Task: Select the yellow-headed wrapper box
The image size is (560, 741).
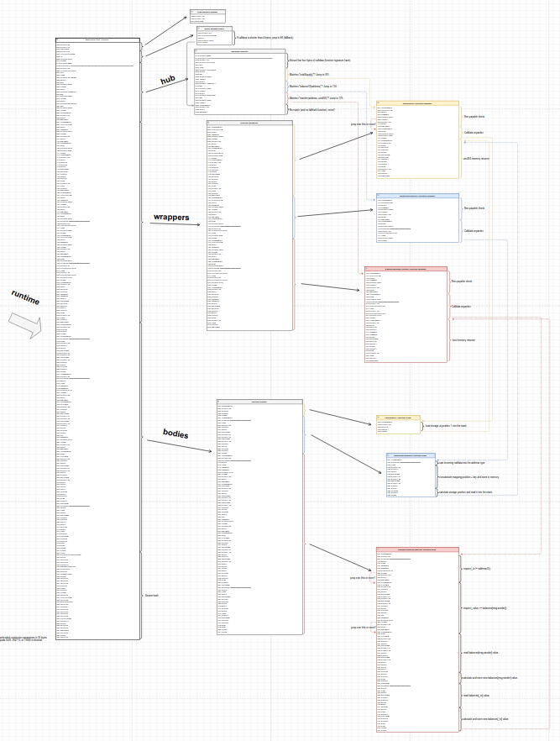Action: coord(417,139)
